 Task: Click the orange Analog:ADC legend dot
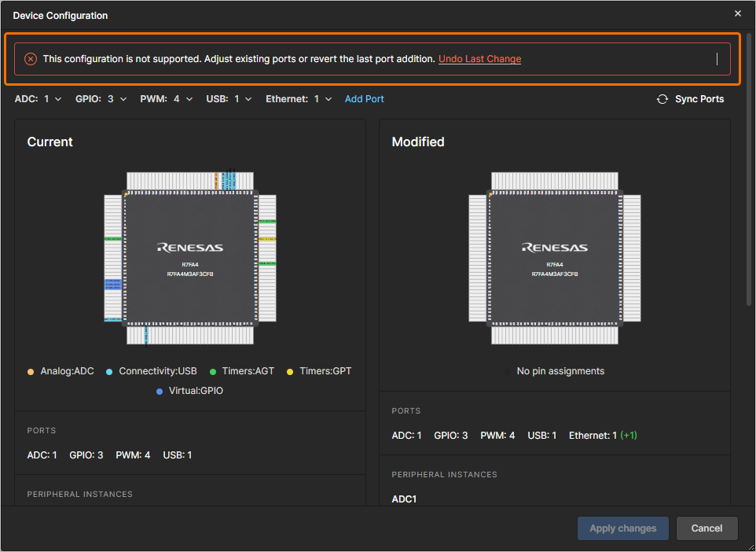[x=31, y=371]
